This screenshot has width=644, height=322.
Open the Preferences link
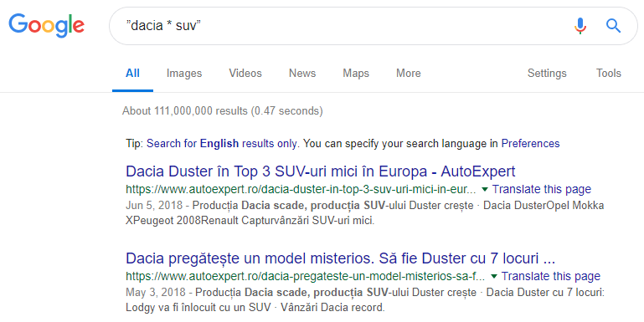point(530,144)
